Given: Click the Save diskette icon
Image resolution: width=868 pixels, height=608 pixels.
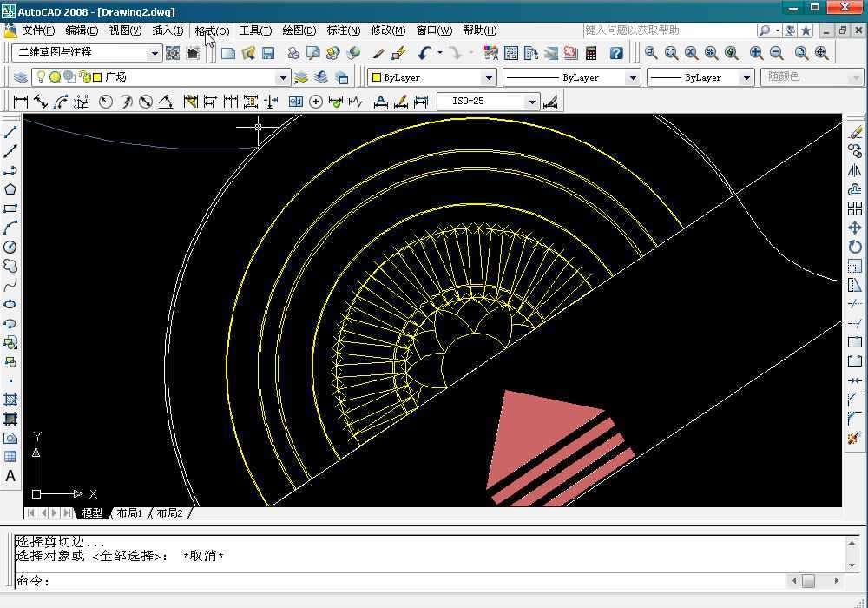Looking at the screenshot, I should (x=268, y=53).
